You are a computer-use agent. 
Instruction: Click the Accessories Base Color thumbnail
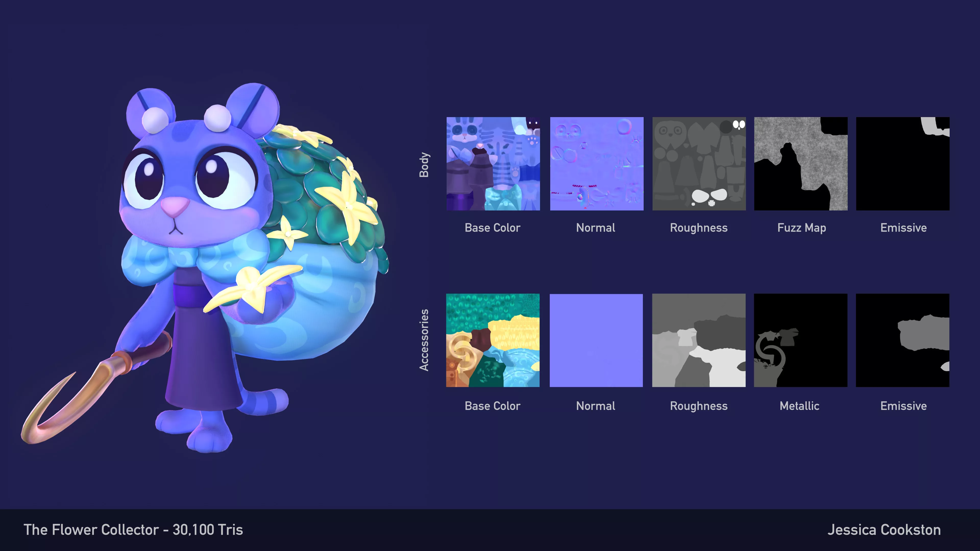[493, 340]
